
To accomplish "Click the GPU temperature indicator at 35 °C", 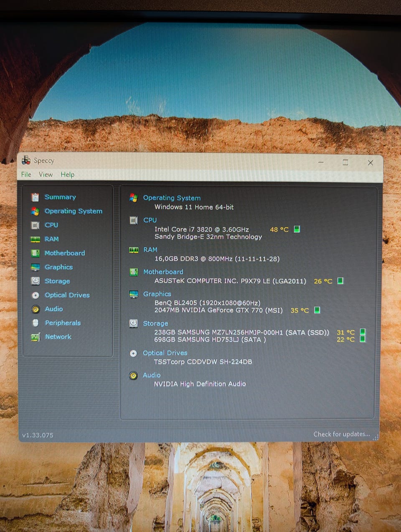I will [317, 310].
